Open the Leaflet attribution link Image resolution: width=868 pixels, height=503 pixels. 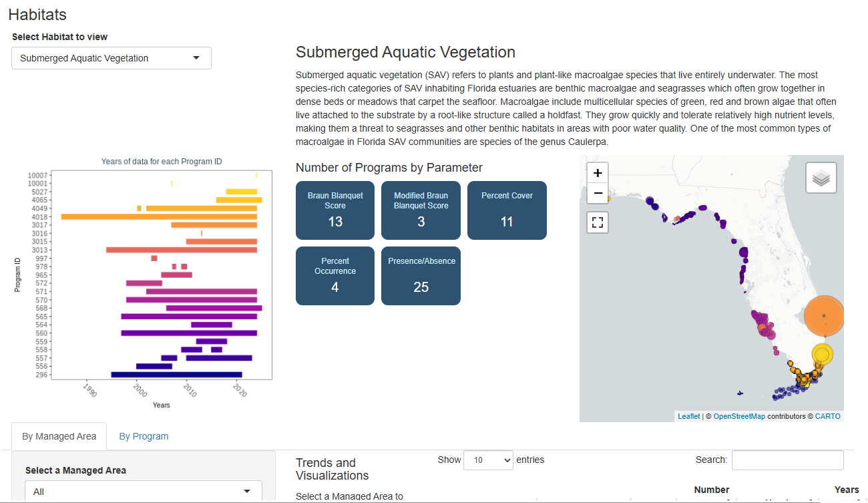(689, 416)
